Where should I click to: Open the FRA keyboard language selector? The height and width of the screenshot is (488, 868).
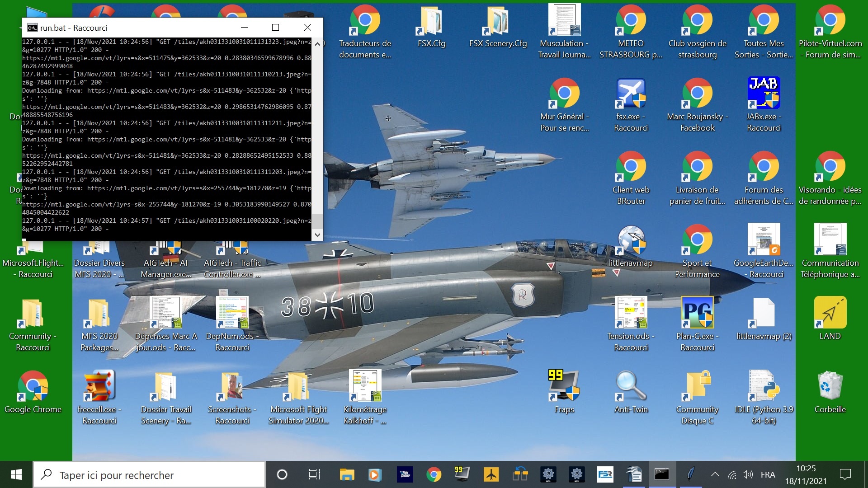pyautogui.click(x=768, y=474)
